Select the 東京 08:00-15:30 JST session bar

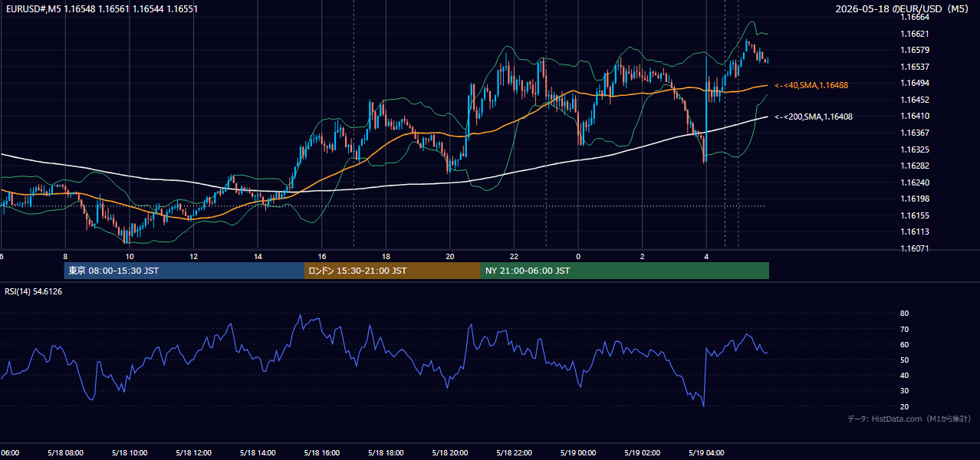tap(184, 271)
